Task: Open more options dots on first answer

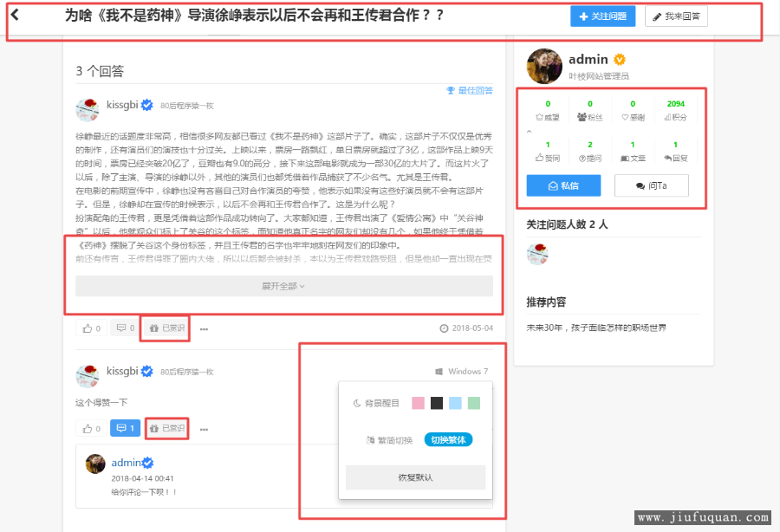Action: point(204,329)
